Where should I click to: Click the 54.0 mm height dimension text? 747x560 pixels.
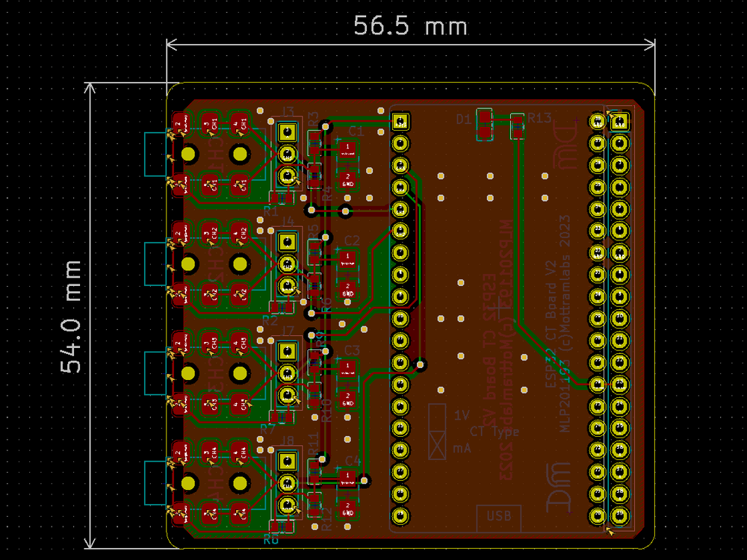click(71, 316)
